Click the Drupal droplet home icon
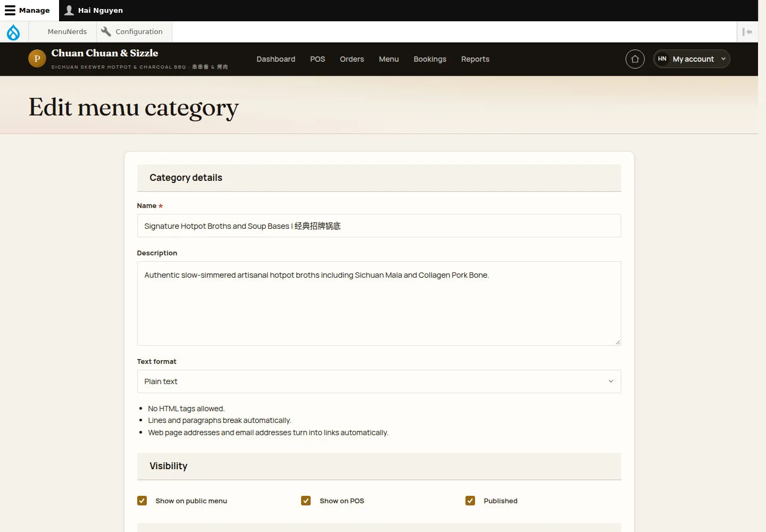Image resolution: width=766 pixels, height=532 pixels. (x=13, y=32)
